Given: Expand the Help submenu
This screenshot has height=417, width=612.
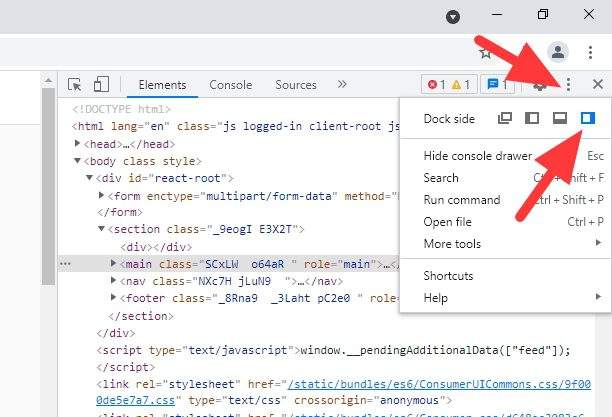Looking at the screenshot, I should pyautogui.click(x=505, y=298).
